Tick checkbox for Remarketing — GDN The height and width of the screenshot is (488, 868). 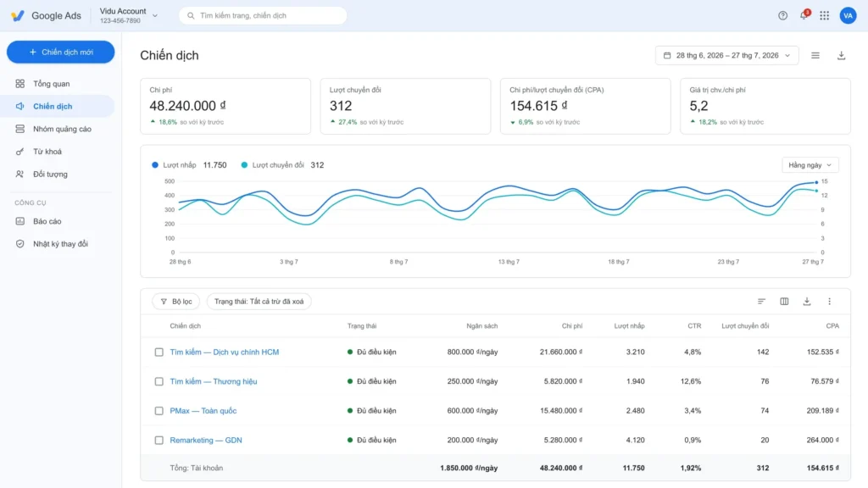pyautogui.click(x=159, y=441)
